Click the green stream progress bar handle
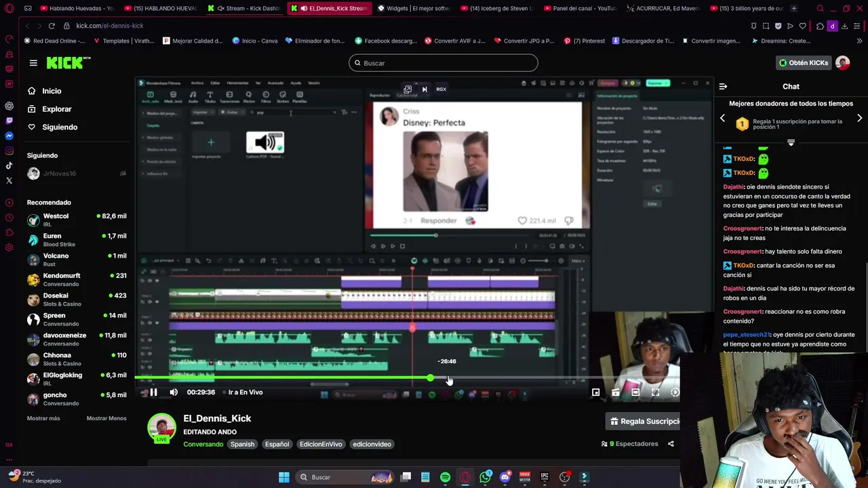The image size is (868, 488). coord(431,378)
